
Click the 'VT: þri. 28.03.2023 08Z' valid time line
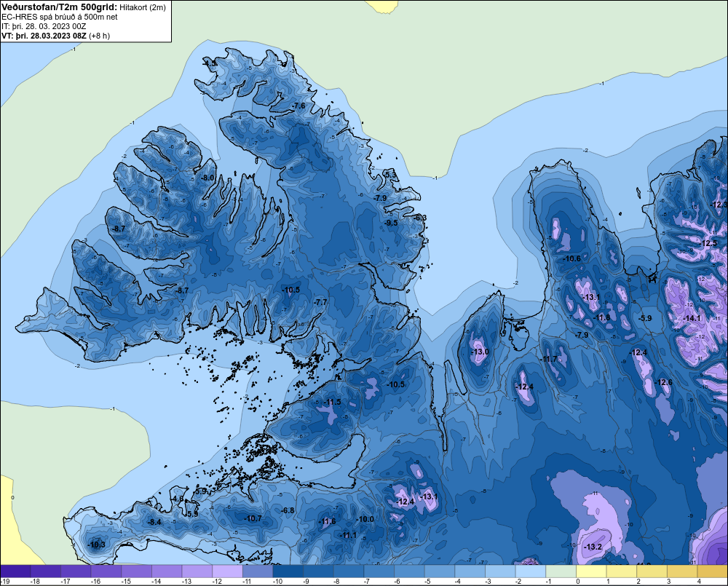[x=44, y=36]
